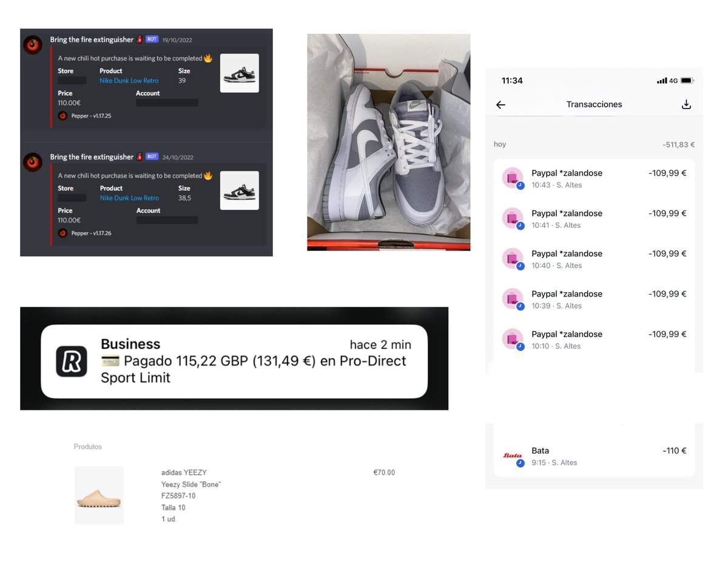Open the Paypal *zalandose 10:40 transaction
The height and width of the screenshot is (582, 728).
594,259
